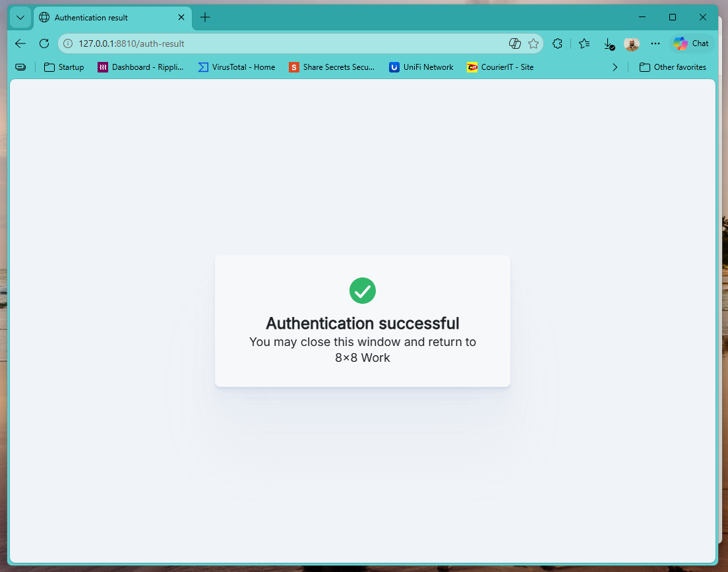Minimize the browser window

(642, 17)
